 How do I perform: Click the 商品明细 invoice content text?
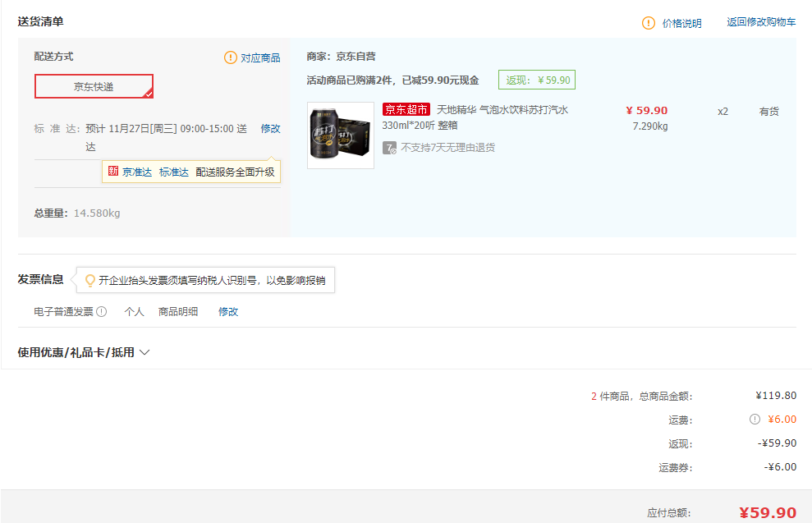pos(178,312)
